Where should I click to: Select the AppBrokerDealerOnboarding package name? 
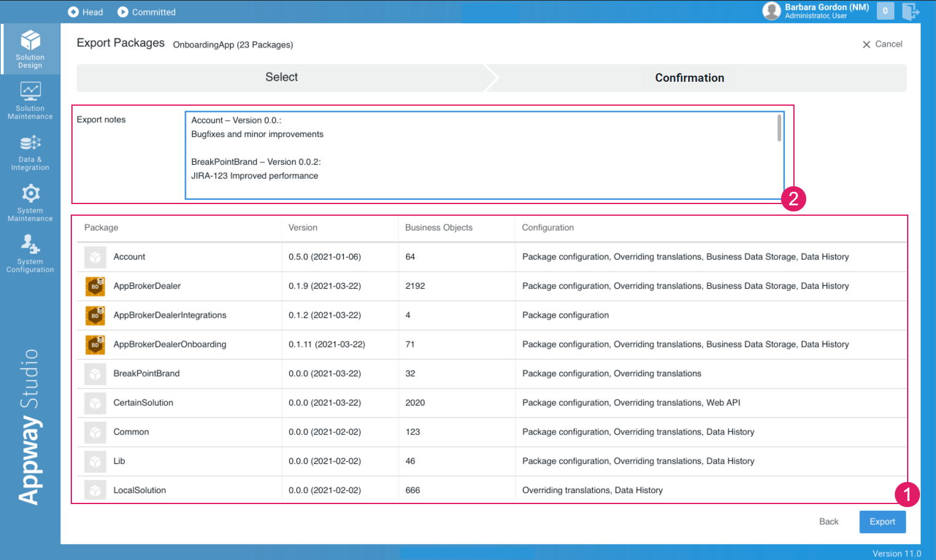[170, 344]
